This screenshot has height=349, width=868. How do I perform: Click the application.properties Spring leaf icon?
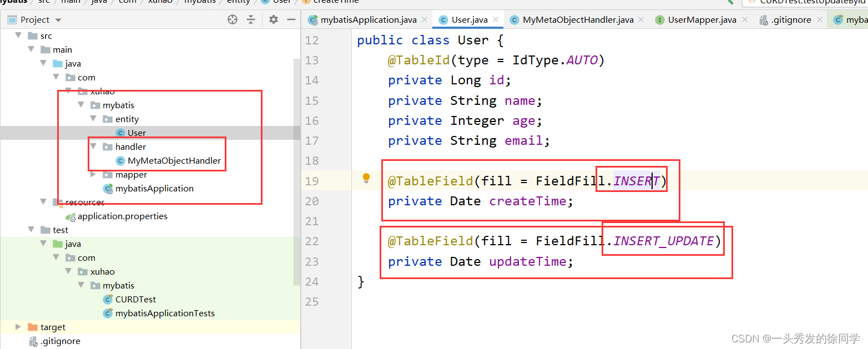(70, 216)
